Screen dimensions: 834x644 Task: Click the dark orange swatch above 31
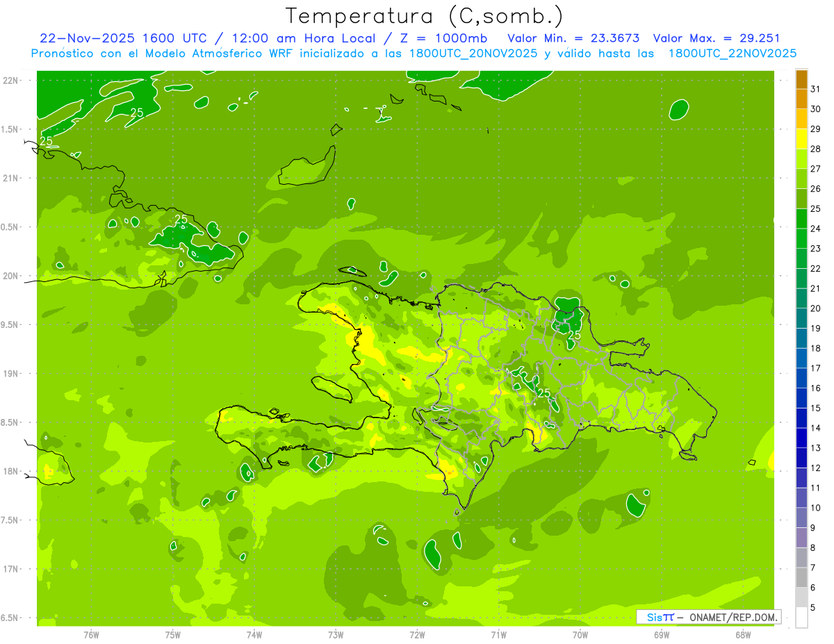coord(801,79)
